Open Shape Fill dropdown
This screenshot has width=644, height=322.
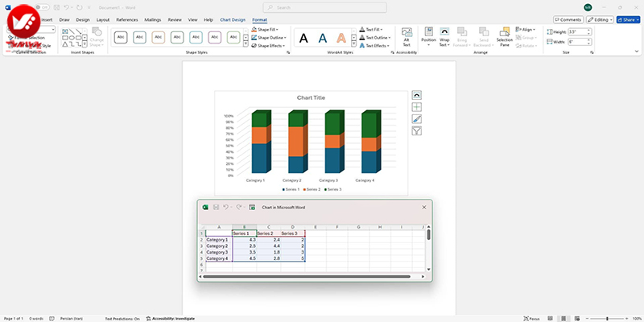point(265,30)
